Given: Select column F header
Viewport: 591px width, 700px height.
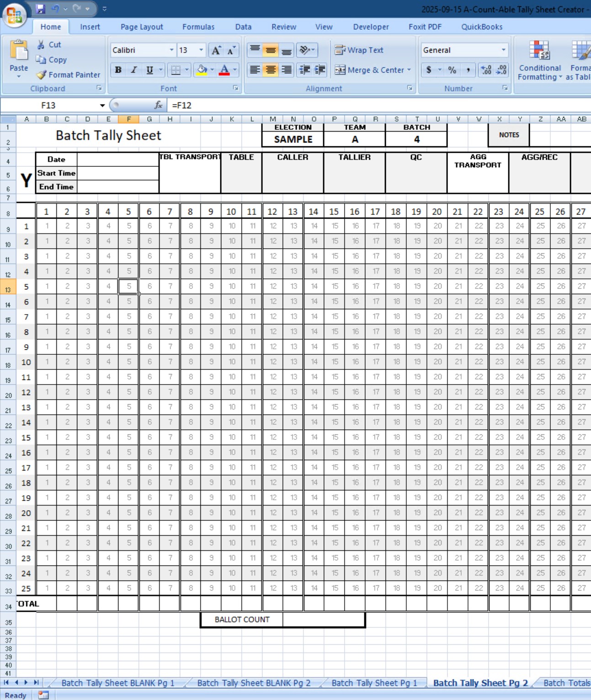Looking at the screenshot, I should (129, 119).
